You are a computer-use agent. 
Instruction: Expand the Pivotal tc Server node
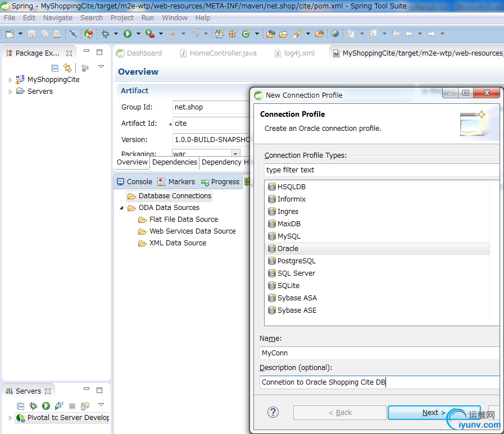point(10,418)
